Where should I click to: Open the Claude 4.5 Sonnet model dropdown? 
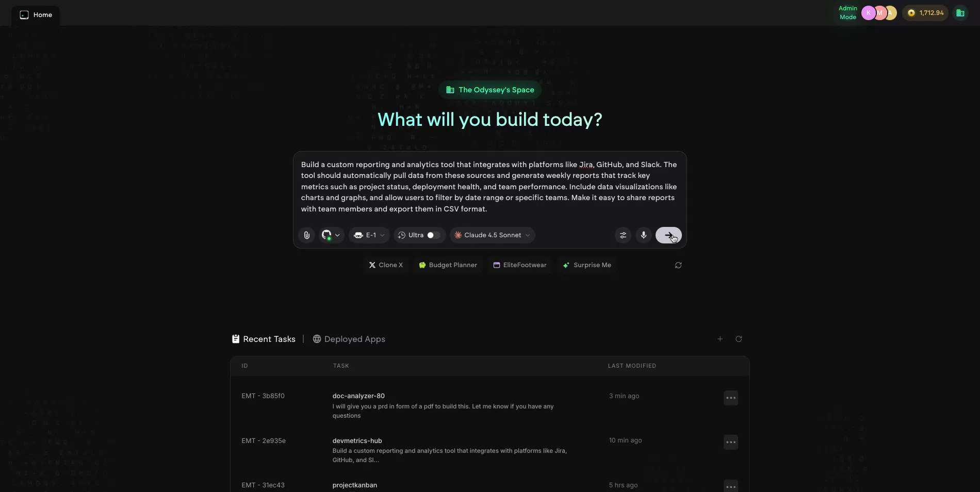(x=492, y=235)
